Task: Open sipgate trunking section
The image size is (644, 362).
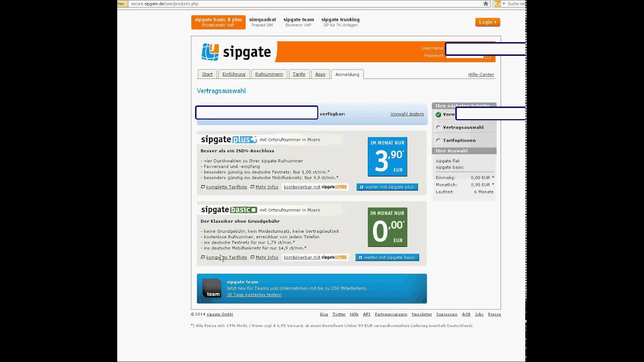Action: click(340, 22)
